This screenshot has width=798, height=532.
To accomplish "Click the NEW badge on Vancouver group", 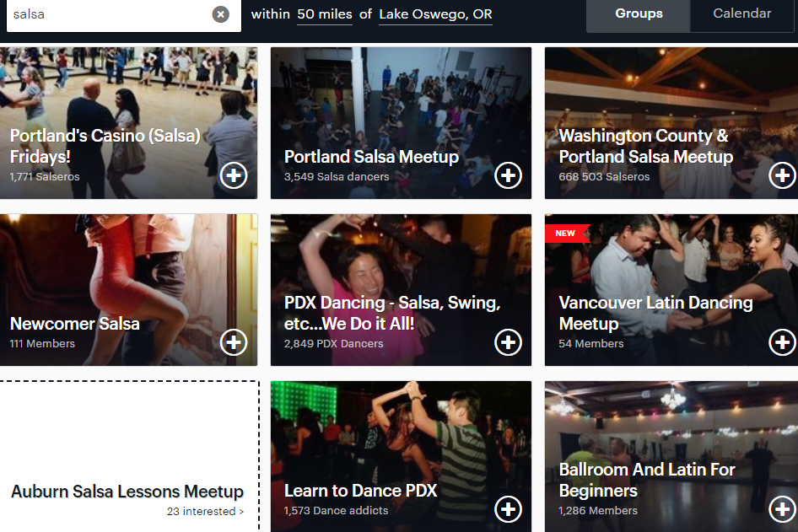I will pos(565,234).
